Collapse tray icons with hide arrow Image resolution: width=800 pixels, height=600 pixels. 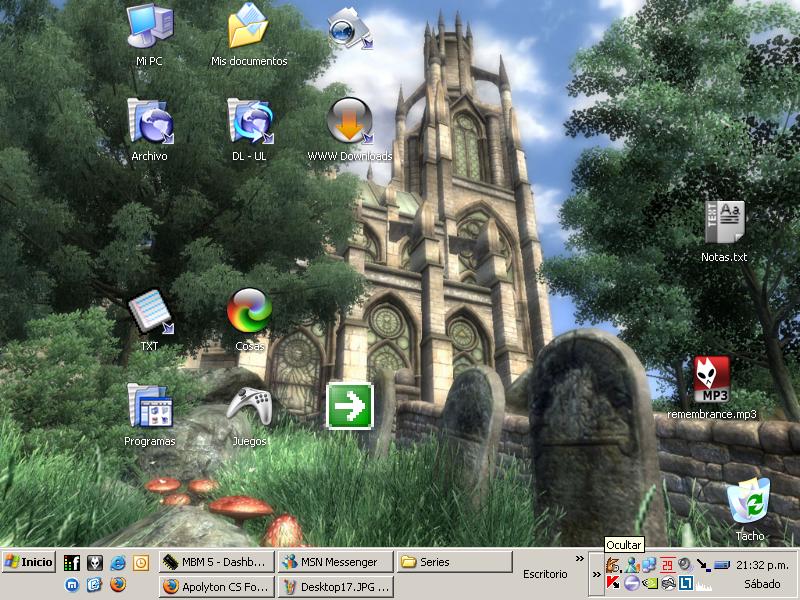tap(597, 574)
